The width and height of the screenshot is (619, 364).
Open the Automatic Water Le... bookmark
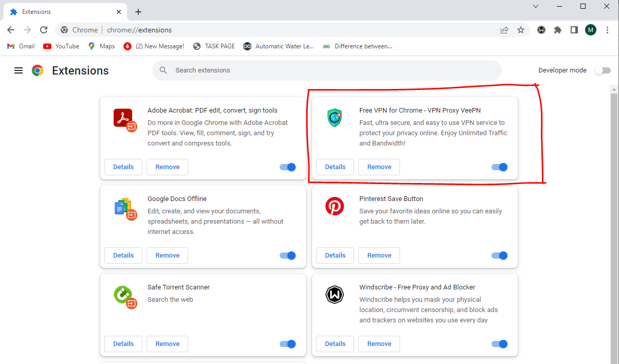[x=279, y=46]
